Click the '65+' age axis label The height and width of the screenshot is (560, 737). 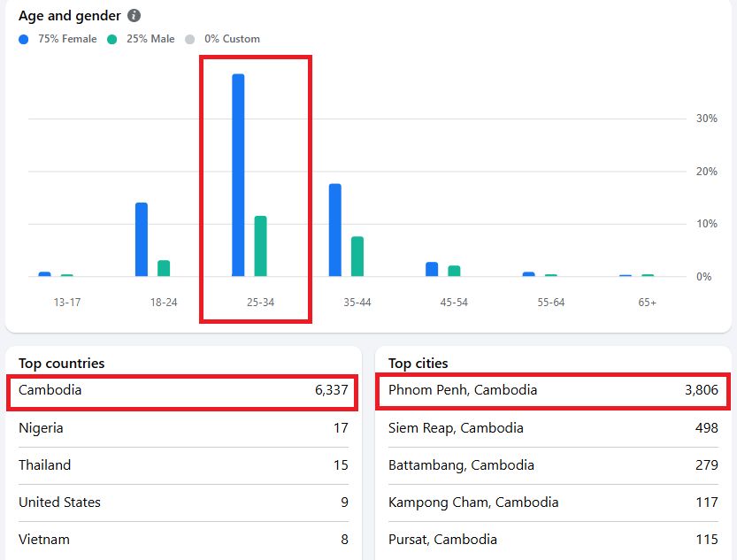648,302
